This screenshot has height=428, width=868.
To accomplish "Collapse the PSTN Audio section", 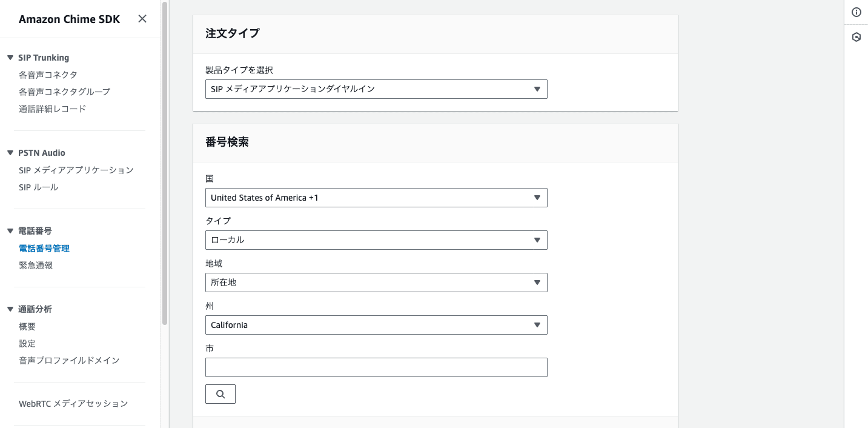I will [10, 153].
